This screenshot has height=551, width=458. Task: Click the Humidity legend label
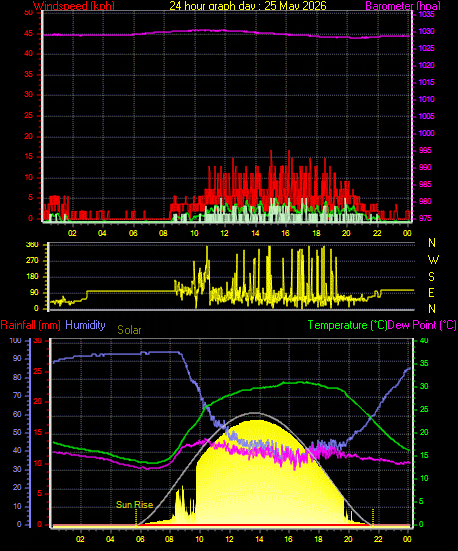pyautogui.click(x=85, y=325)
